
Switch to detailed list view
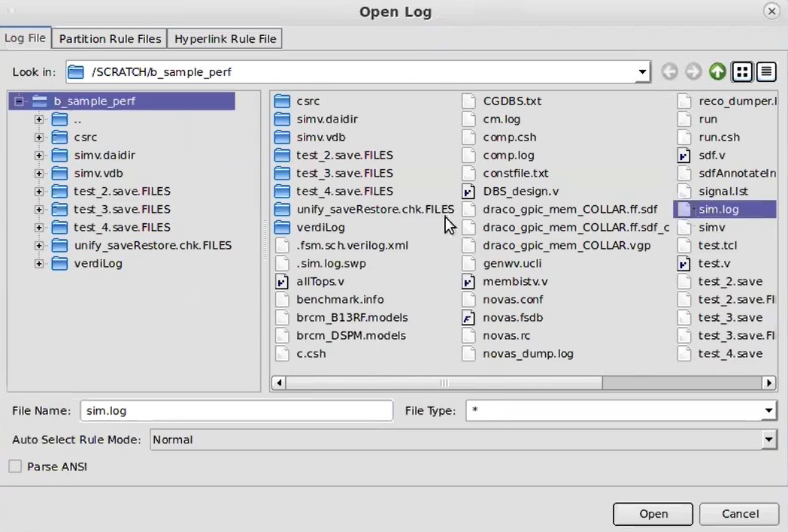(766, 72)
